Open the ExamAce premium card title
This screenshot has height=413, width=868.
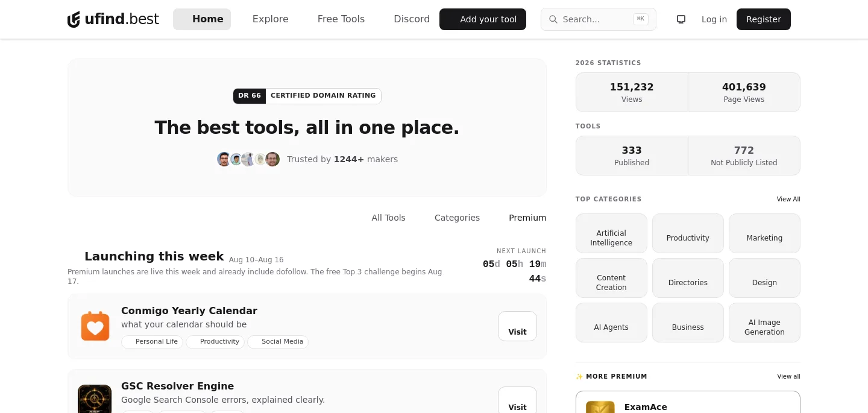646,407
